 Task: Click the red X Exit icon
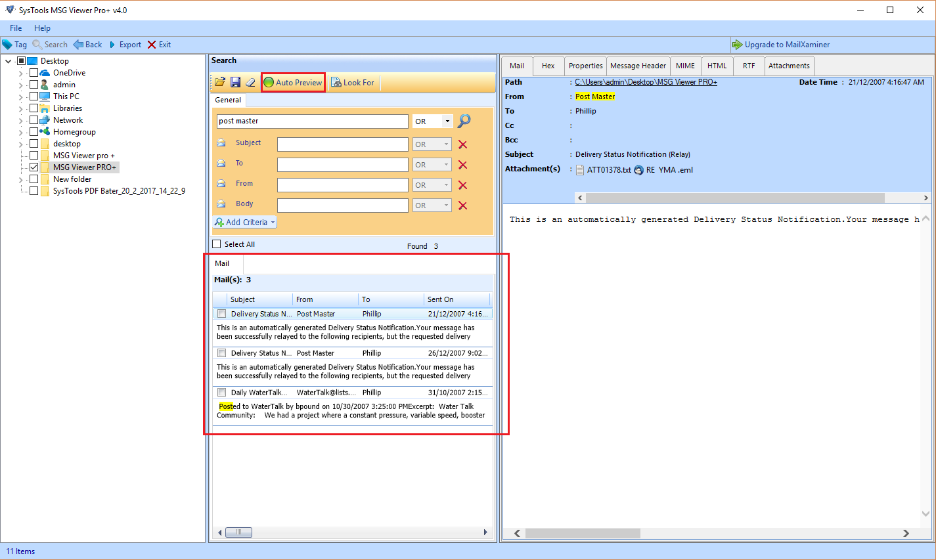pyautogui.click(x=152, y=45)
